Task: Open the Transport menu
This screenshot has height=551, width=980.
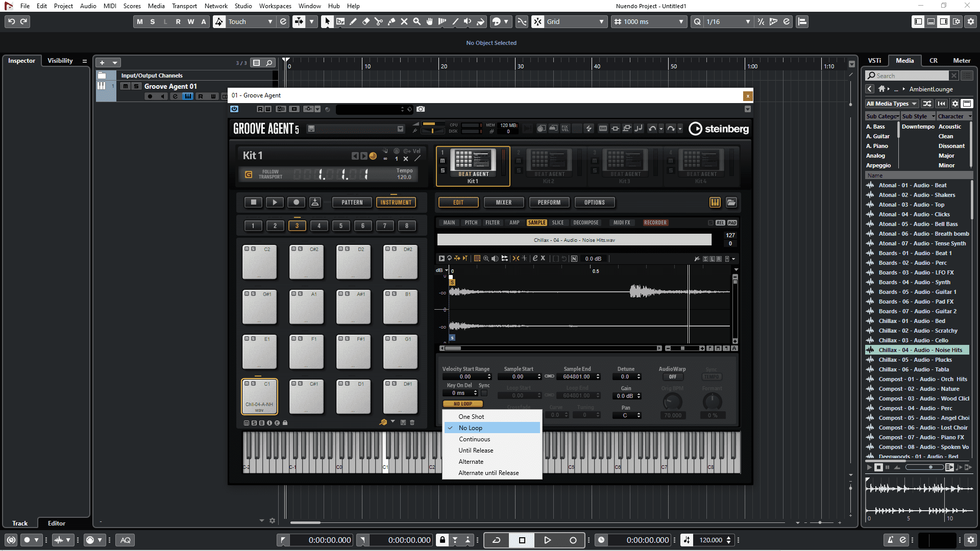Action: pyautogui.click(x=184, y=6)
